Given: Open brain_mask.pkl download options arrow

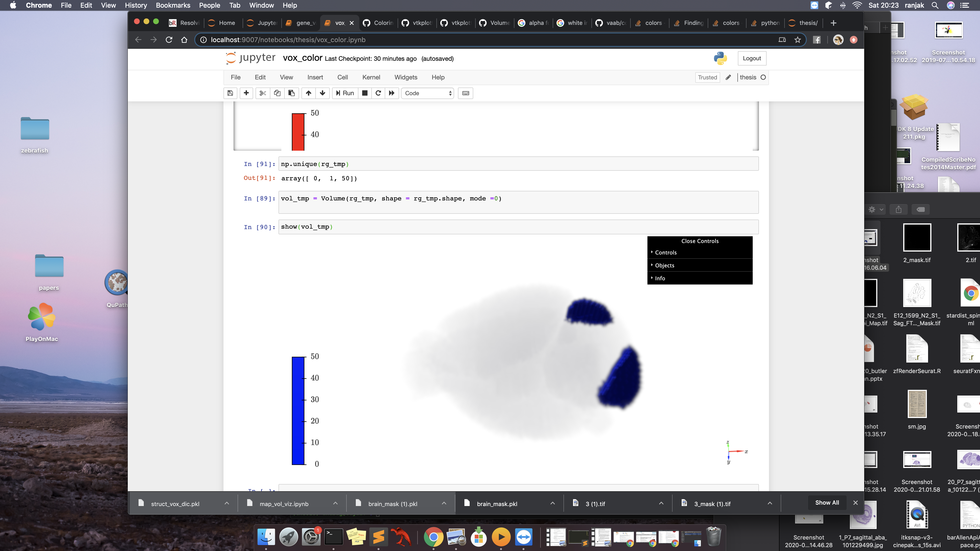Looking at the screenshot, I should coord(552,503).
